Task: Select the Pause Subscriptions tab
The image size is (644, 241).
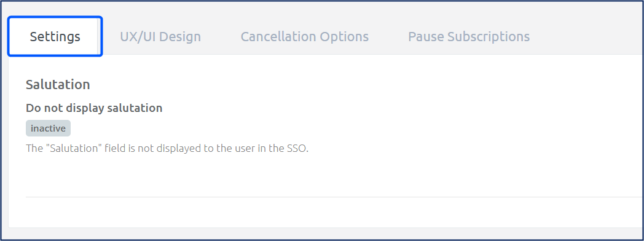Action: pyautogui.click(x=469, y=36)
